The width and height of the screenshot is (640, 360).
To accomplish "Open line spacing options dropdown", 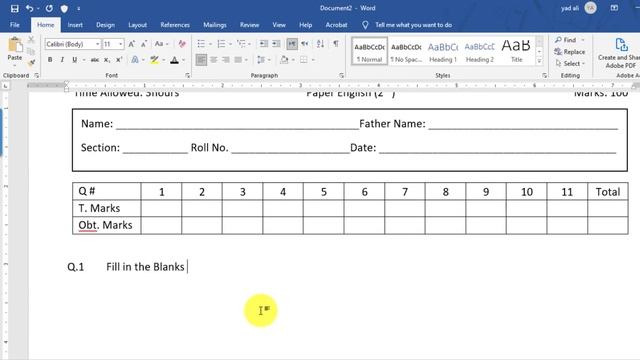I will (x=269, y=60).
